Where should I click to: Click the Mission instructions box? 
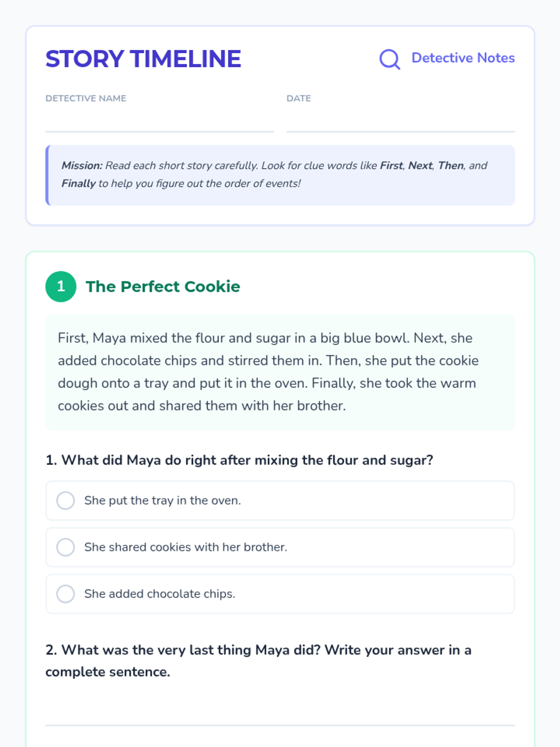[280, 175]
